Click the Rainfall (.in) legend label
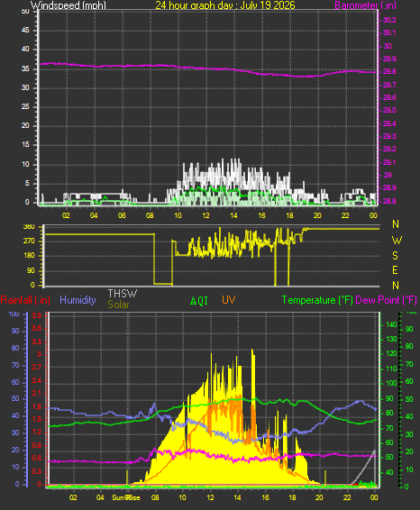This screenshot has width=420, height=510. click(25, 300)
